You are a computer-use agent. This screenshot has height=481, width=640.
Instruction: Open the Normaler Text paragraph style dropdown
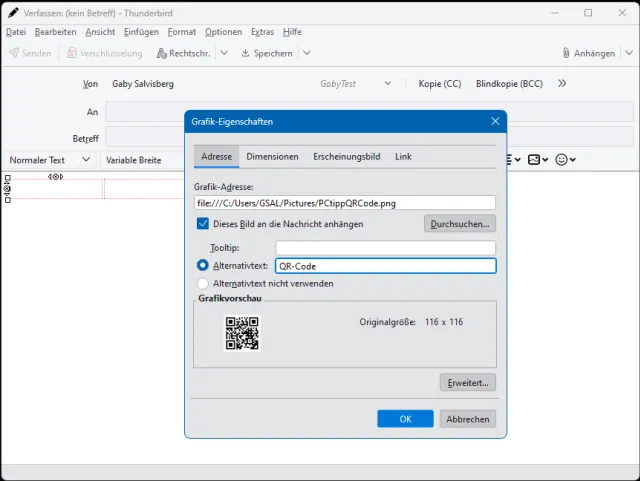pyautogui.click(x=50, y=160)
